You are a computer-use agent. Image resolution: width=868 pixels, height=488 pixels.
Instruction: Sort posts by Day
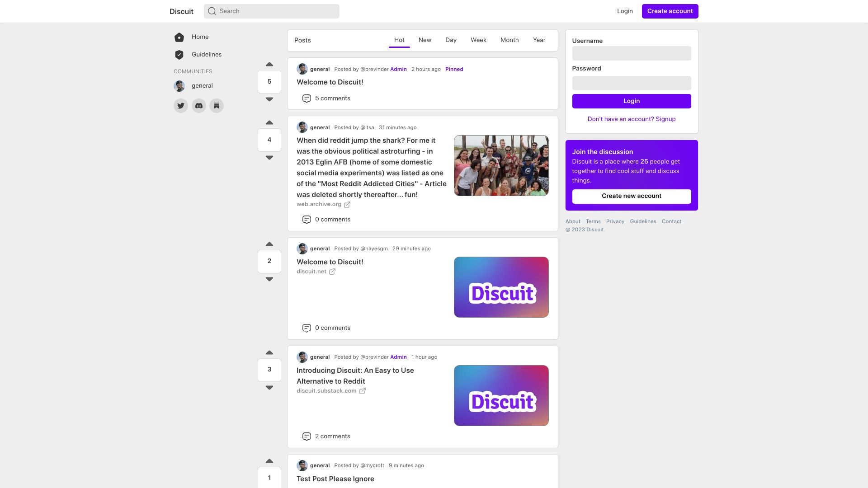point(451,40)
